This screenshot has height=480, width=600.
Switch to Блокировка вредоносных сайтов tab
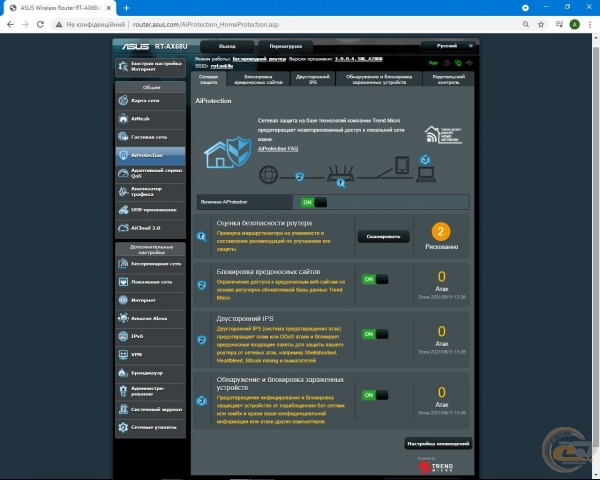click(x=258, y=79)
